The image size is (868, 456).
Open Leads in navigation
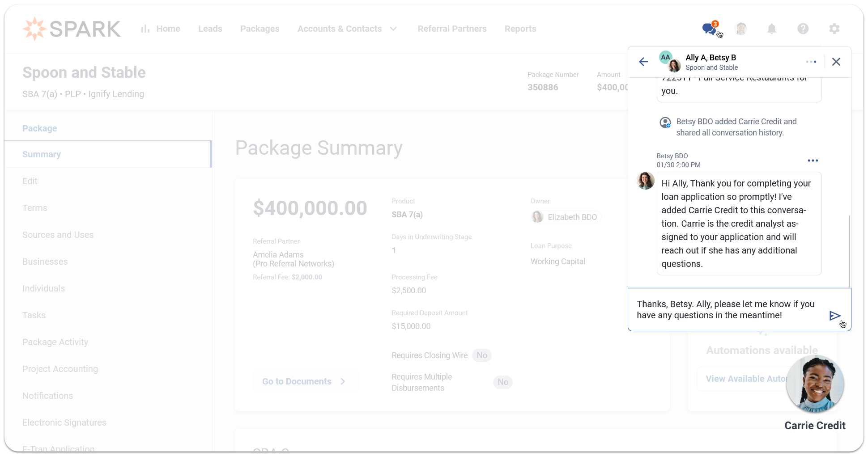coord(210,29)
